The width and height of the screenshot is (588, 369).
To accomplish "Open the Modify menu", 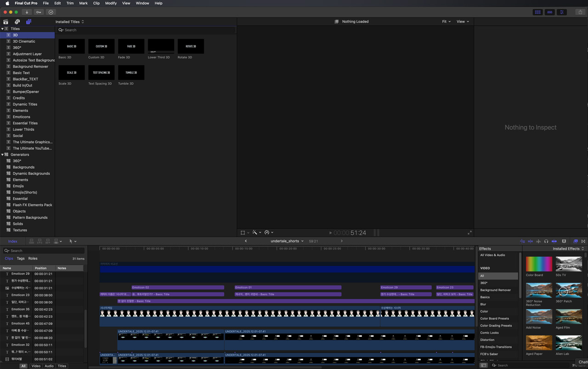I will tap(111, 3).
